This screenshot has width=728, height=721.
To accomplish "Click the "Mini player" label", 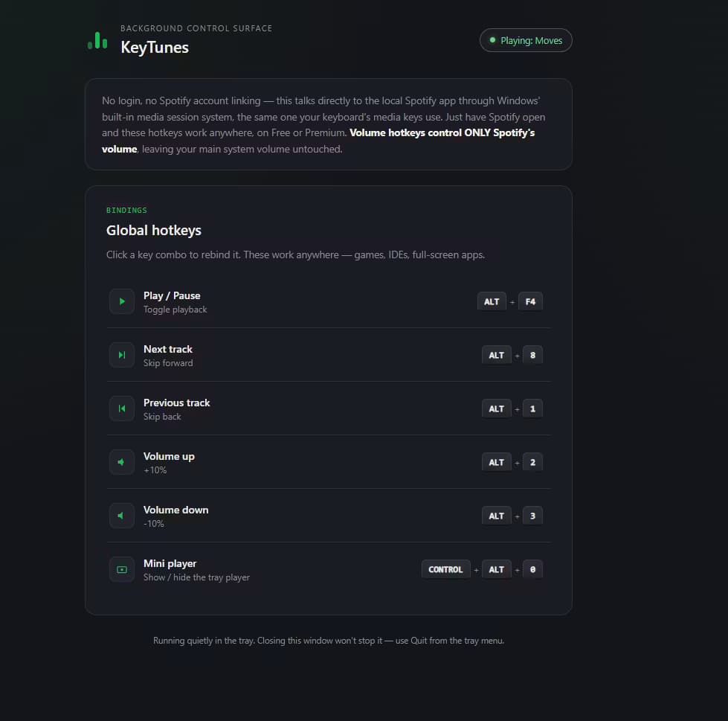I will (170, 563).
